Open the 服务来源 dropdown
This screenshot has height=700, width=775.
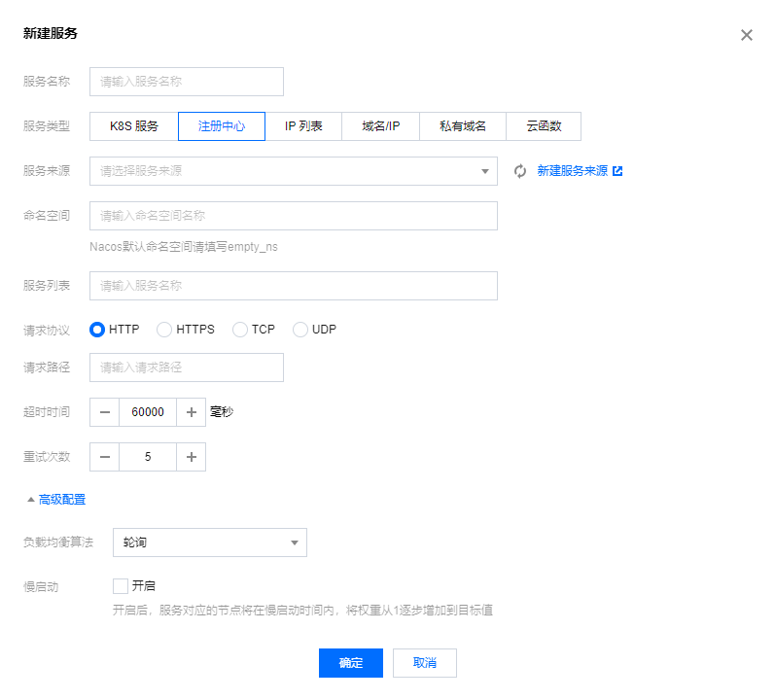(x=294, y=171)
